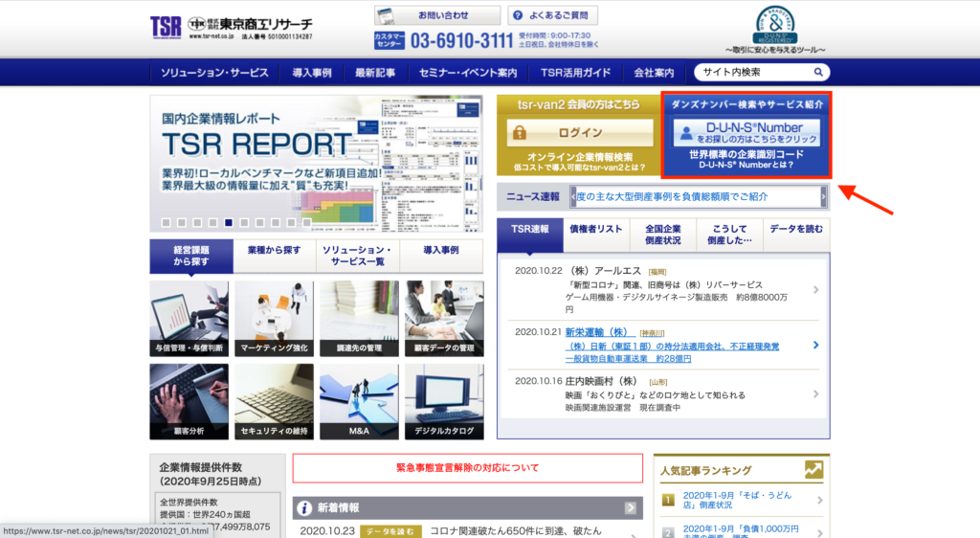Screen dimensions: 980x538
Task: Click the news ticker headline link
Action: [x=673, y=197]
